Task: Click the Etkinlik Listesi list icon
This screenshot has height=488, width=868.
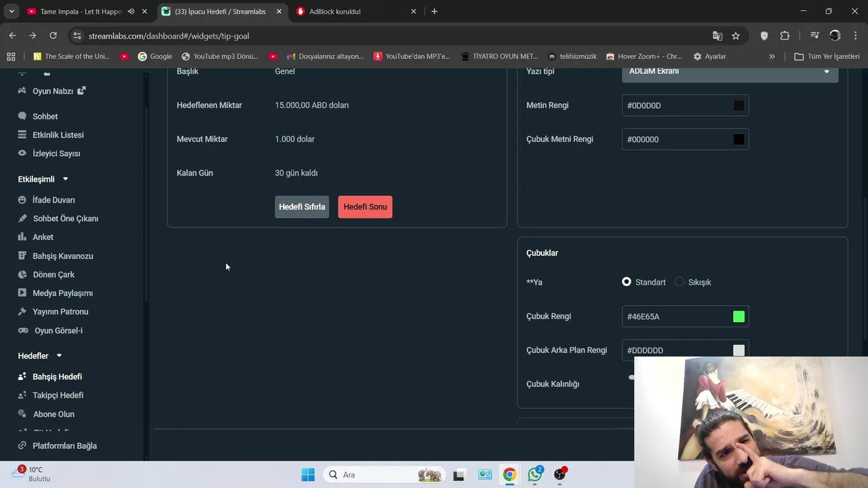Action: (22, 134)
